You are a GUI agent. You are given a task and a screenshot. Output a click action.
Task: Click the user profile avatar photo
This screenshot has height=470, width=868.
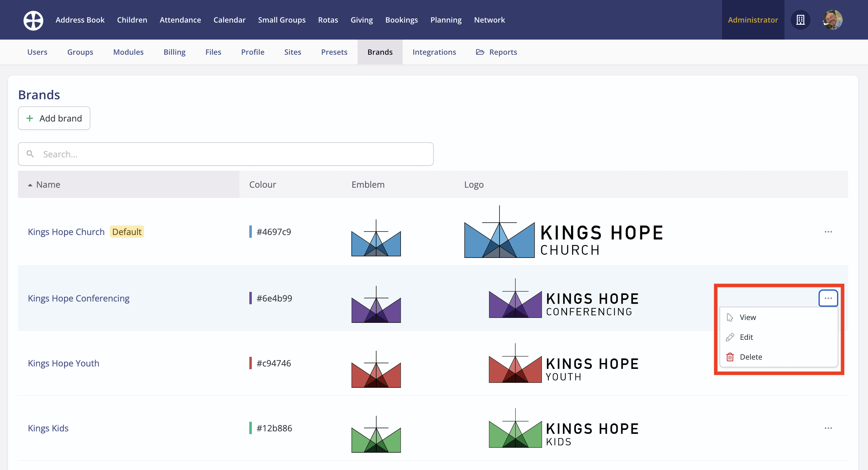(x=832, y=20)
